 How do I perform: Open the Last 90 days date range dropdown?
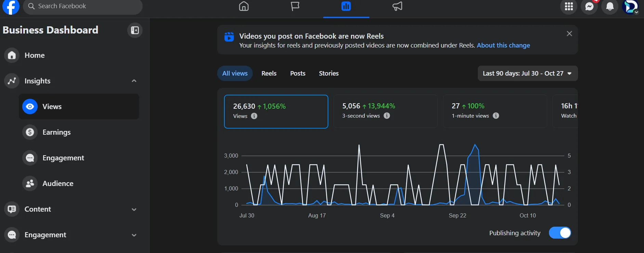[528, 74]
